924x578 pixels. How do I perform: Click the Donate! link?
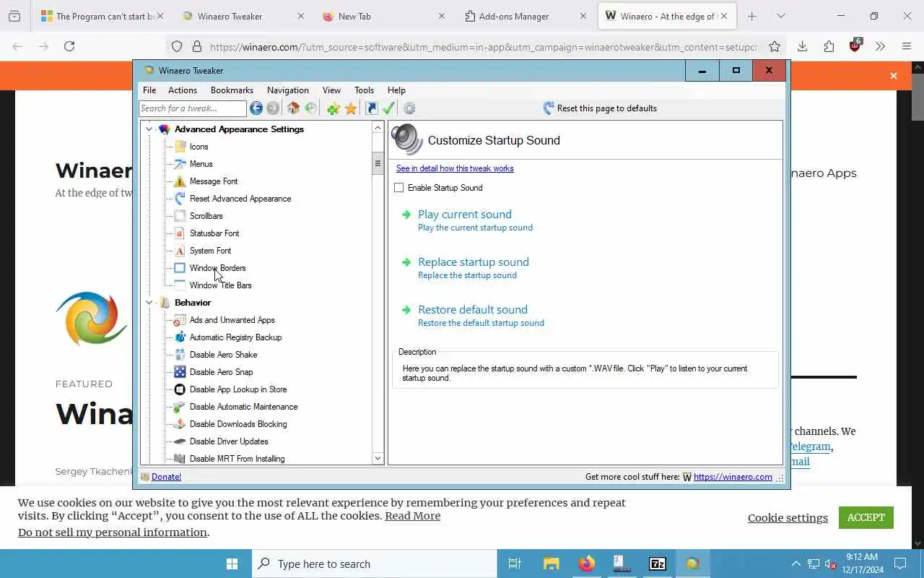pos(166,477)
